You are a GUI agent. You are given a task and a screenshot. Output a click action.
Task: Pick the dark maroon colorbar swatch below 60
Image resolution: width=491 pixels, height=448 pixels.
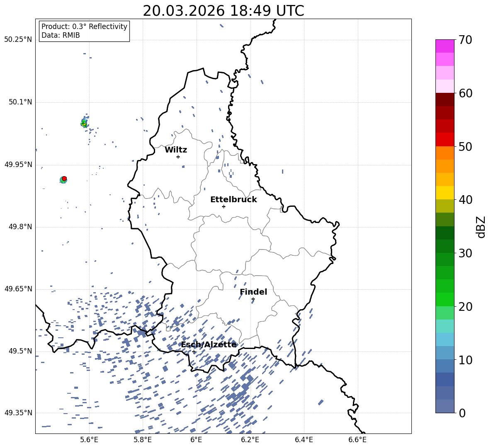point(445,99)
